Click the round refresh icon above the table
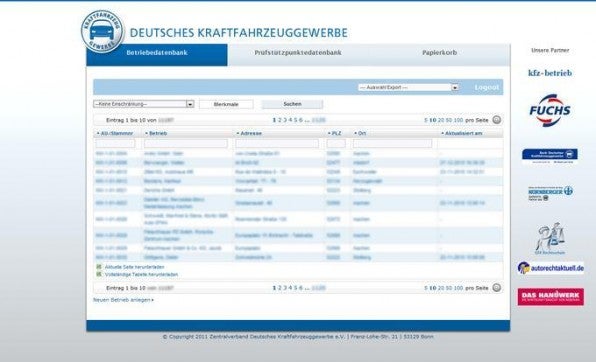The image size is (596, 362). point(496,120)
